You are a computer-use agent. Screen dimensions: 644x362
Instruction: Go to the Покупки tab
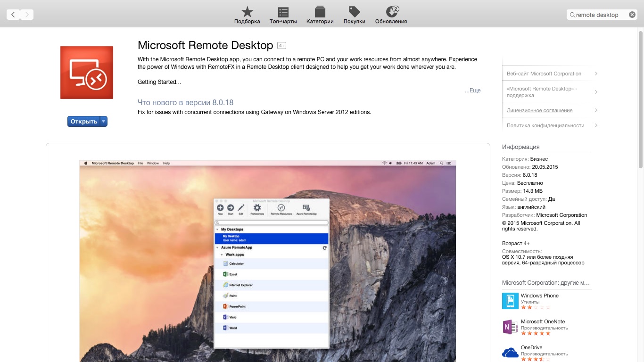coord(354,15)
